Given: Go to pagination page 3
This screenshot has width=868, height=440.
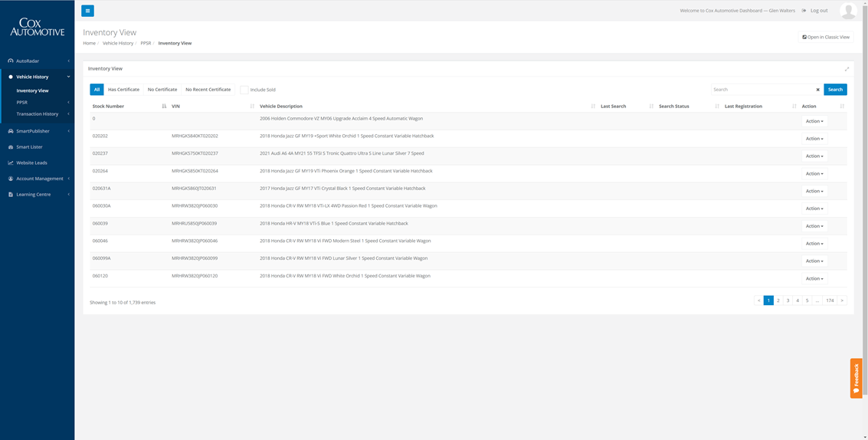Looking at the screenshot, I should pyautogui.click(x=788, y=300).
